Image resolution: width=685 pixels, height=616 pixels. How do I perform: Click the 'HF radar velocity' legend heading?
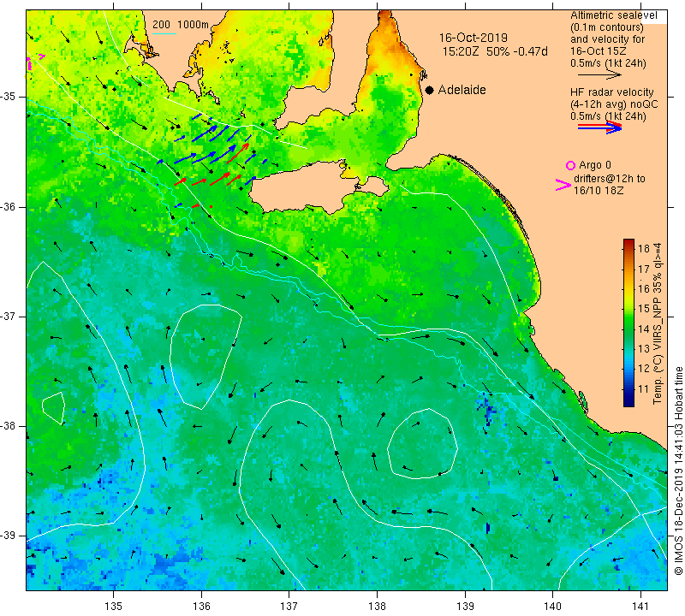(x=611, y=92)
